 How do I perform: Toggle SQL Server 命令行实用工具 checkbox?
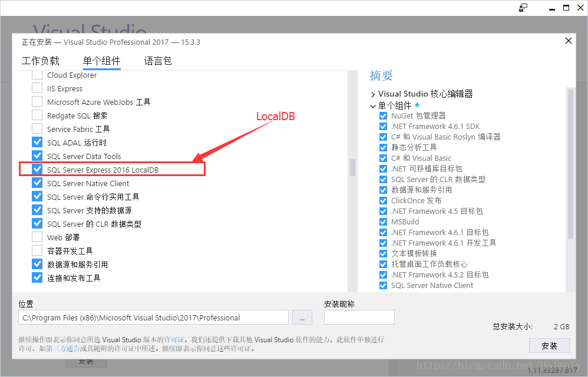pos(37,196)
